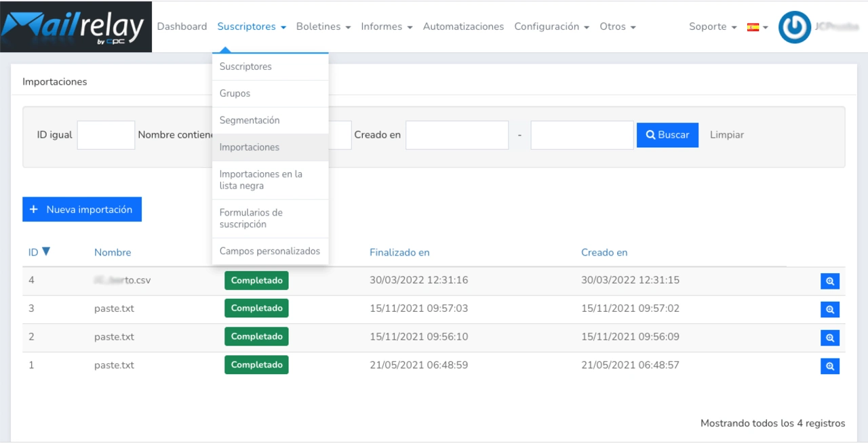Viewport: 868px width, 444px height.
Task: Click the Buscar search button
Action: 667,135
